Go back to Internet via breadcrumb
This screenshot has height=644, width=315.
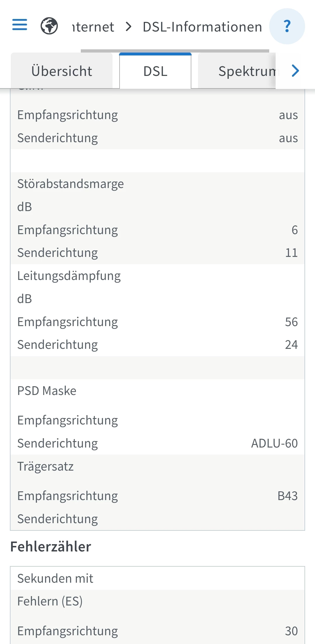(93, 27)
